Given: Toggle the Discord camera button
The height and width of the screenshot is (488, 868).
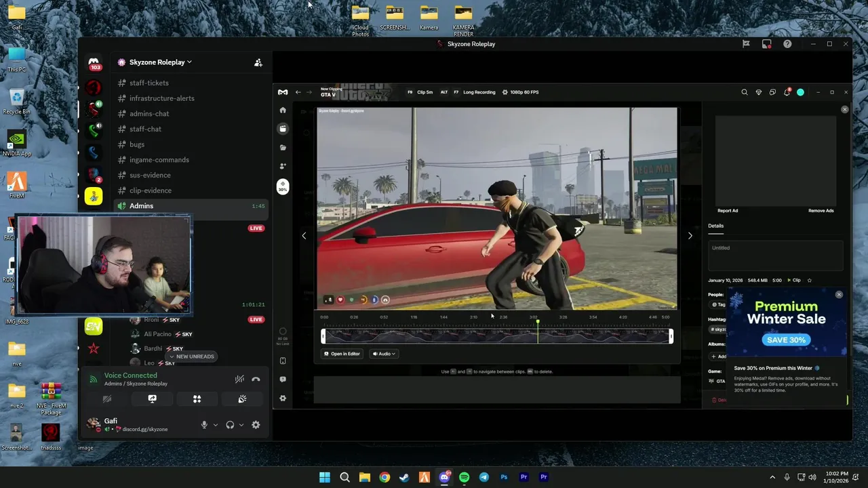Looking at the screenshot, I should tap(107, 399).
